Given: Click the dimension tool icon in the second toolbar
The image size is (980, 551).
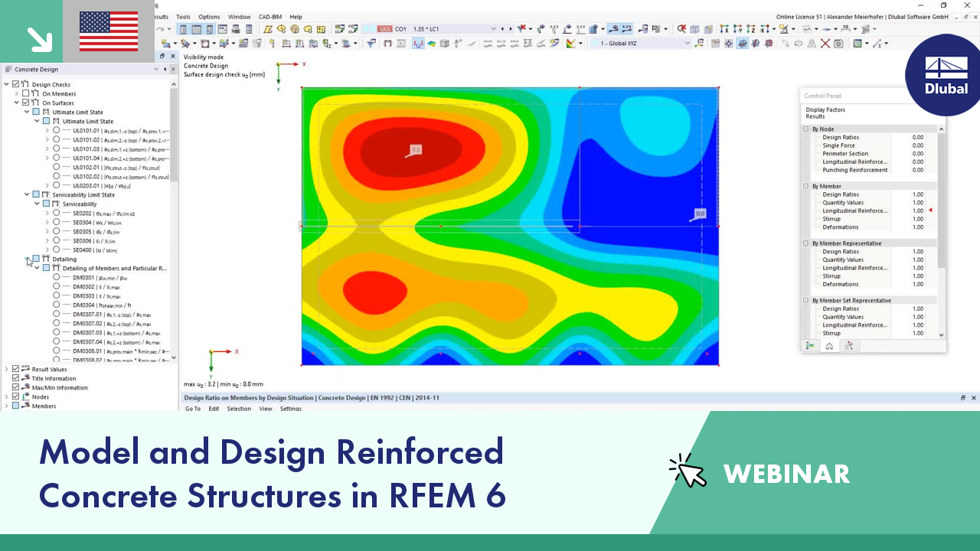Looking at the screenshot, I should tap(845, 29).
